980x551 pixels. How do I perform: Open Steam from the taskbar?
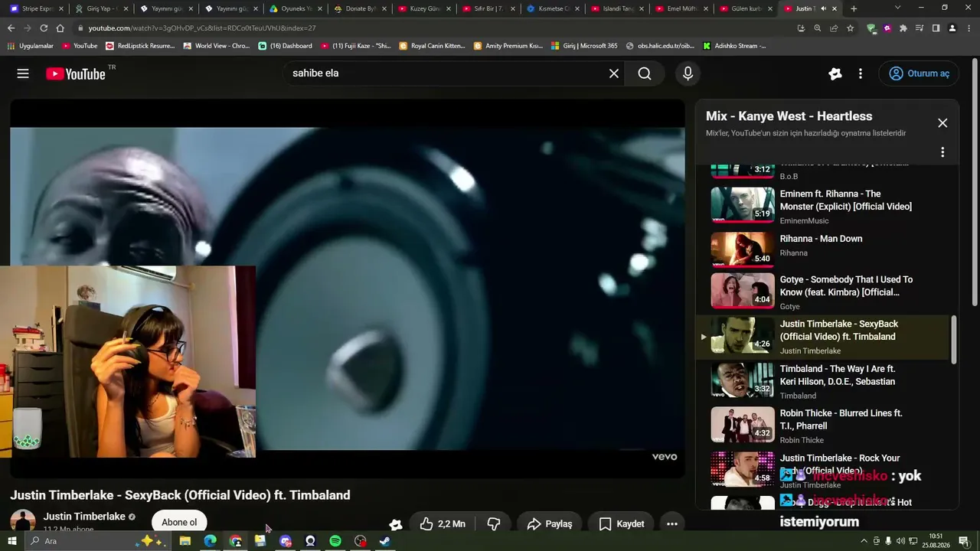click(x=385, y=541)
